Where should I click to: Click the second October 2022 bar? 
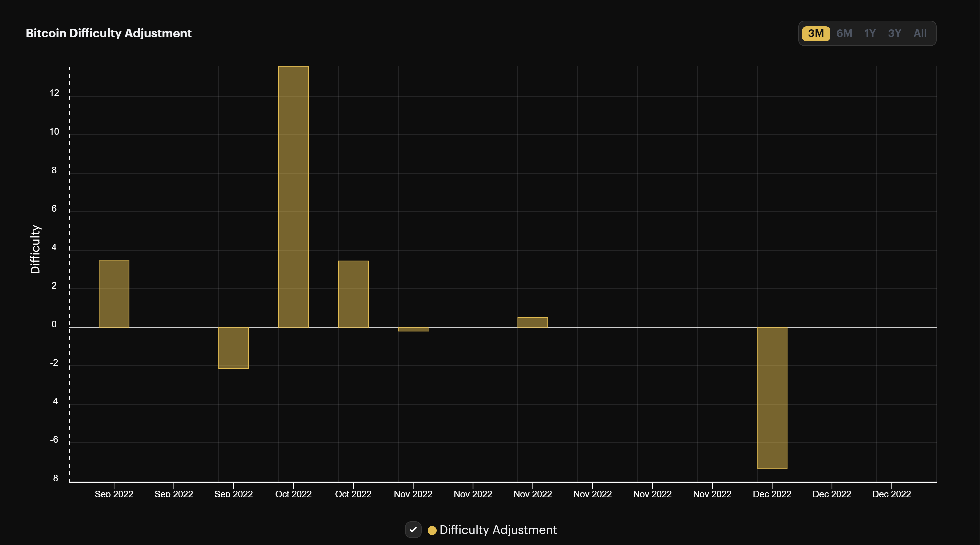tap(353, 294)
